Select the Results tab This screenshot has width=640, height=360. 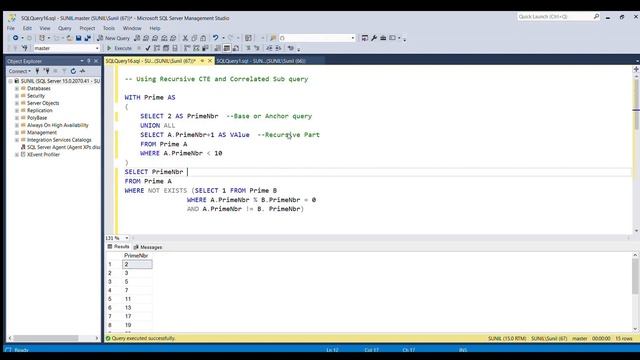coord(118,247)
